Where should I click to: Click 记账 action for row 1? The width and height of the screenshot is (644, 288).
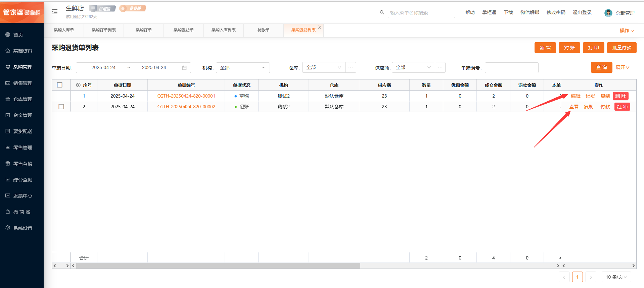click(x=590, y=96)
